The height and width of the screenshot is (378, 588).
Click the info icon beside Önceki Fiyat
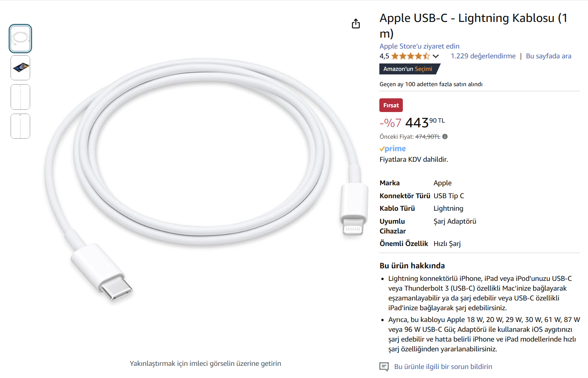(x=445, y=137)
